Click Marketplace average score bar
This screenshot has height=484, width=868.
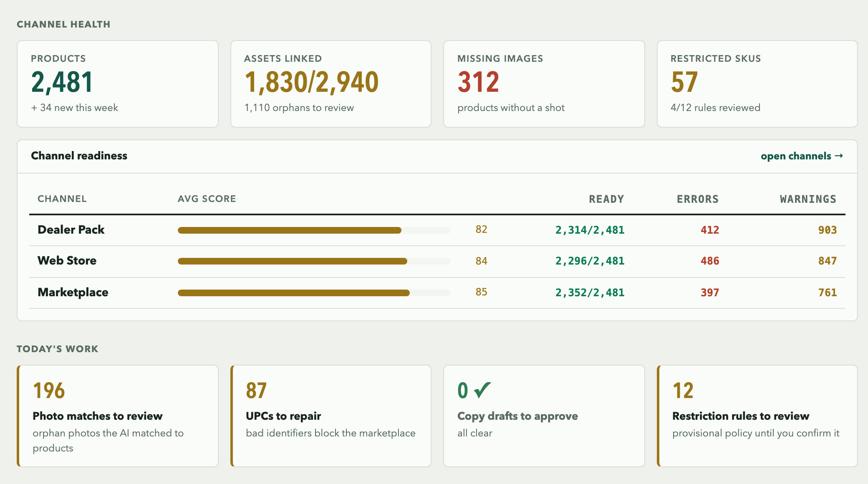(x=314, y=293)
